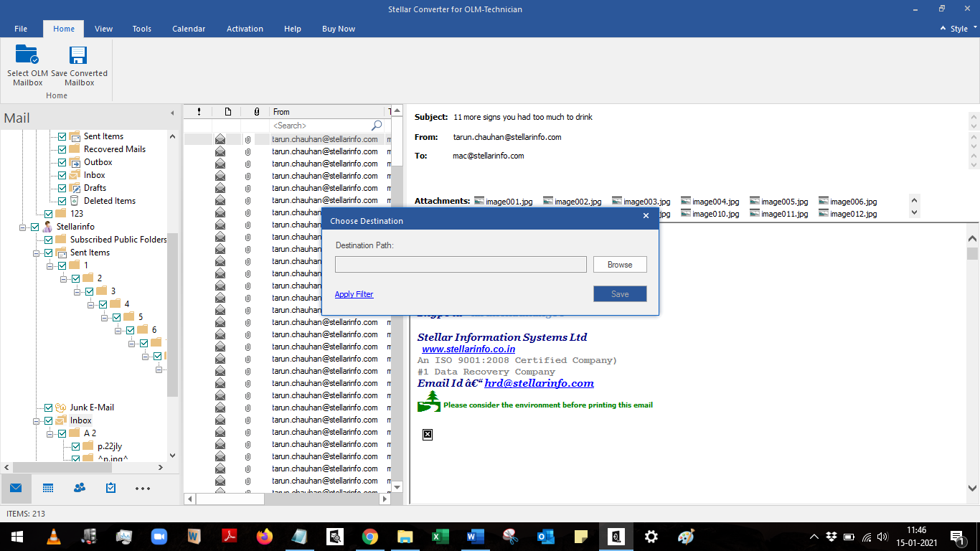Viewport: 980px width, 551px height.
Task: Collapse folder 2 tree node
Action: click(x=64, y=278)
